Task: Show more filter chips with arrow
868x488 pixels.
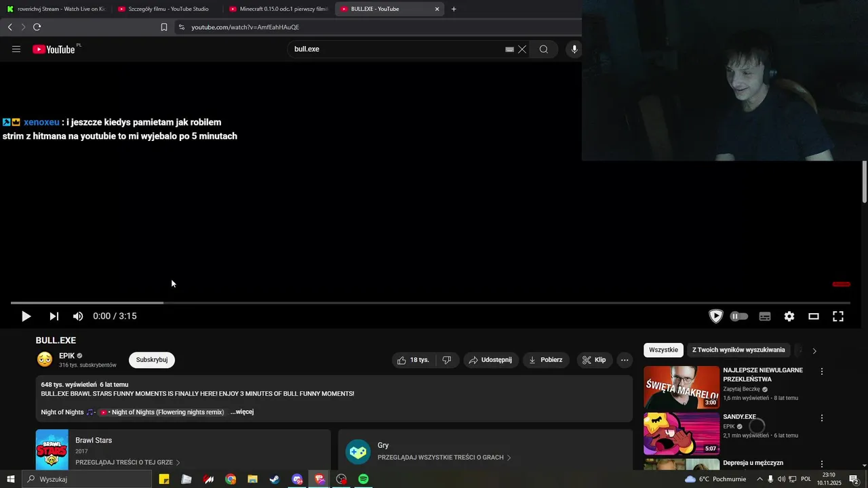Action: pos(814,350)
